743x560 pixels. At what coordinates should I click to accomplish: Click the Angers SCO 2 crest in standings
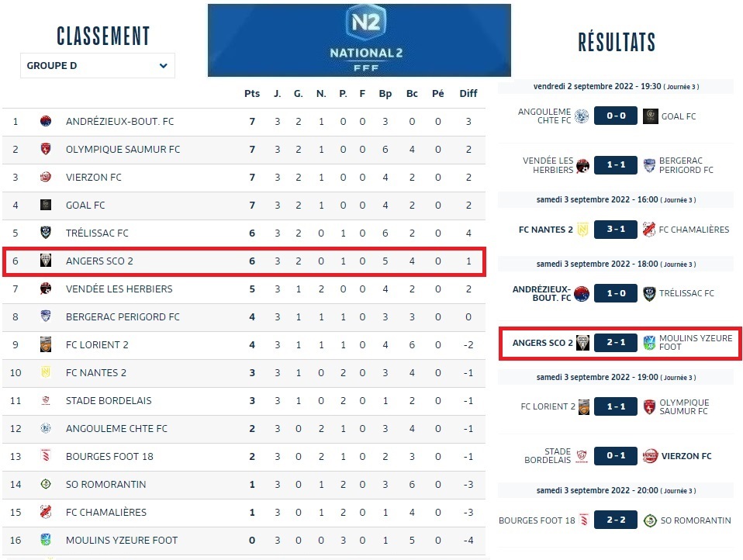46,261
